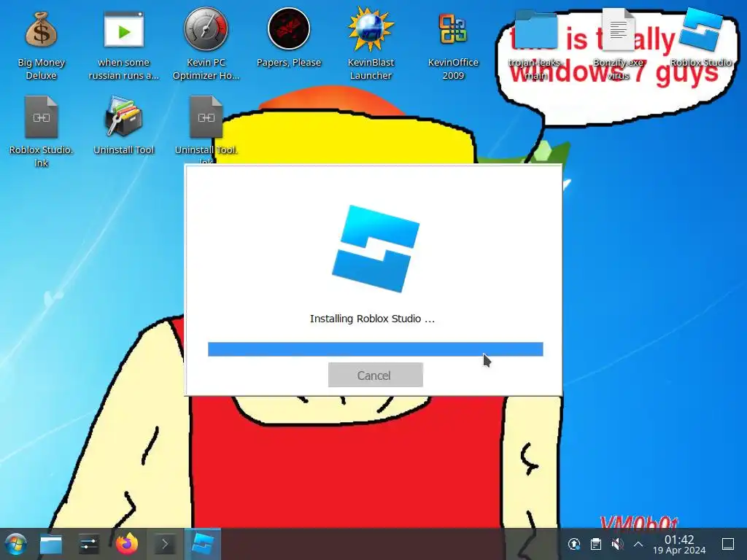The image size is (747, 560).
Task: Select Roblox Studio installer taskbar entry
Action: click(x=203, y=544)
